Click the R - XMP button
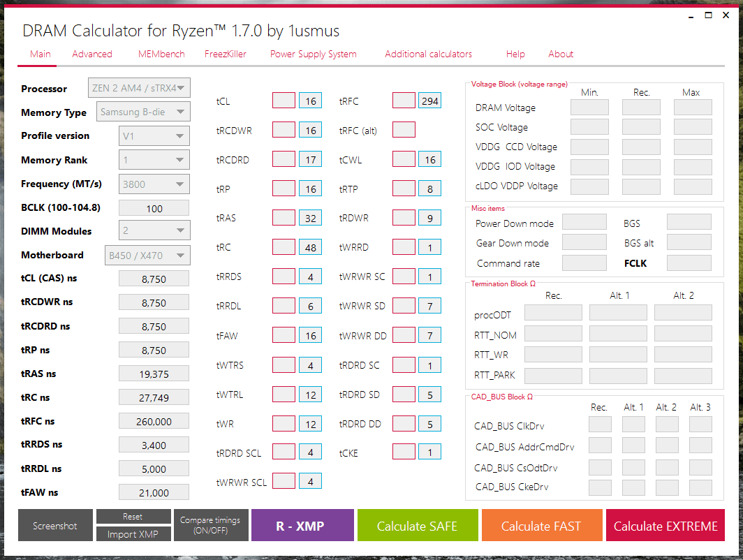The height and width of the screenshot is (560, 743). pos(302,525)
